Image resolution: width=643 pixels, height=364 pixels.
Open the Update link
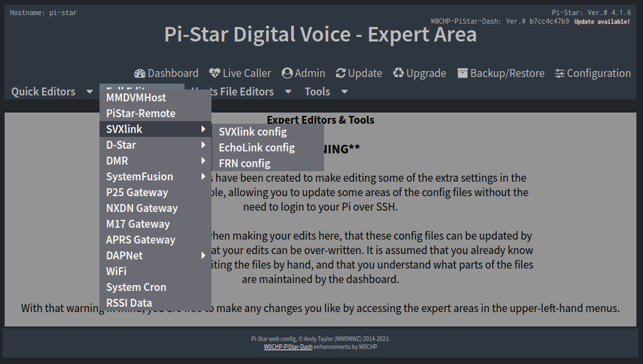pos(359,73)
